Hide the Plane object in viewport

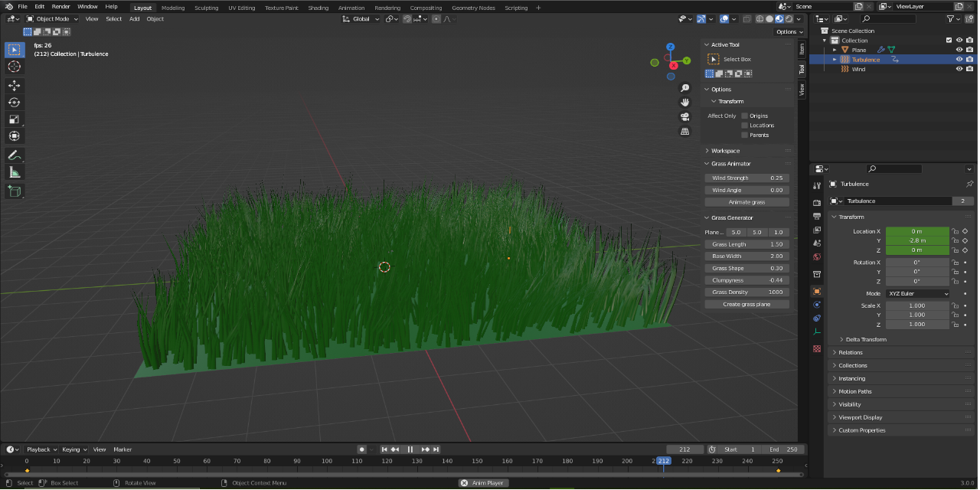pos(959,50)
